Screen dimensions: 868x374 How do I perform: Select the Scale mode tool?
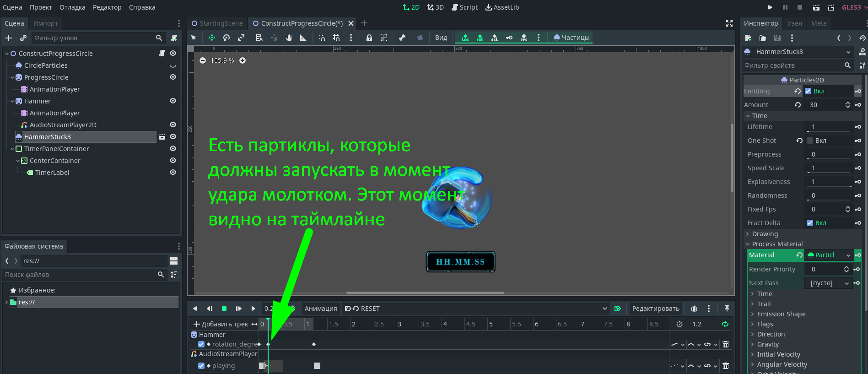[x=241, y=38]
